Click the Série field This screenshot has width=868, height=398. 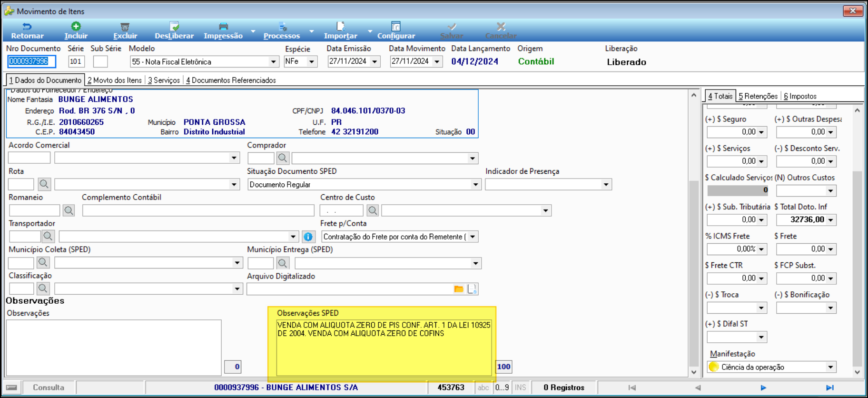tap(76, 61)
